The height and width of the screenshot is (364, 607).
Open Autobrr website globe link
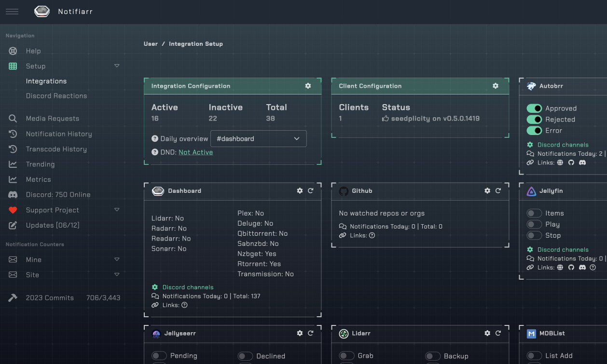(x=560, y=163)
